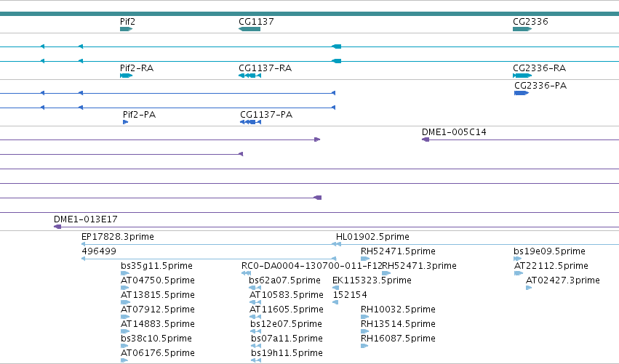Open the CG1137-PA label
Screen dimensions: 619x364
tap(266, 115)
